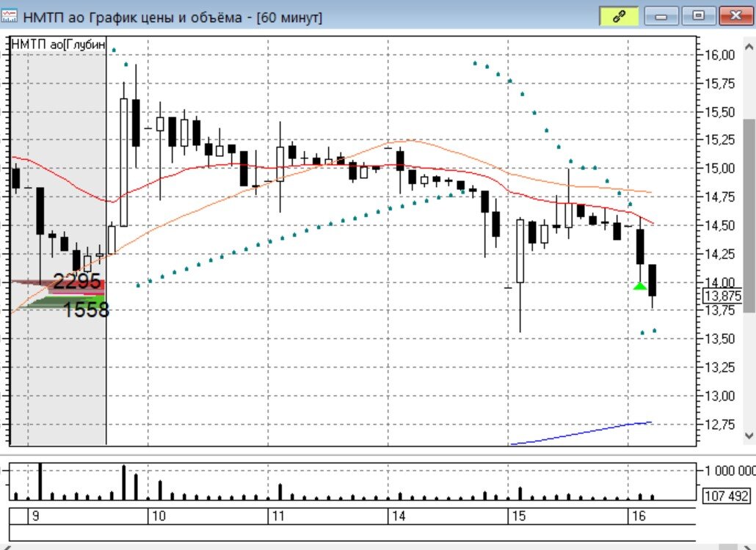Click the 1 000 000 volume axis label
Image resolution: width=756 pixels, height=550 pixels.
730,471
